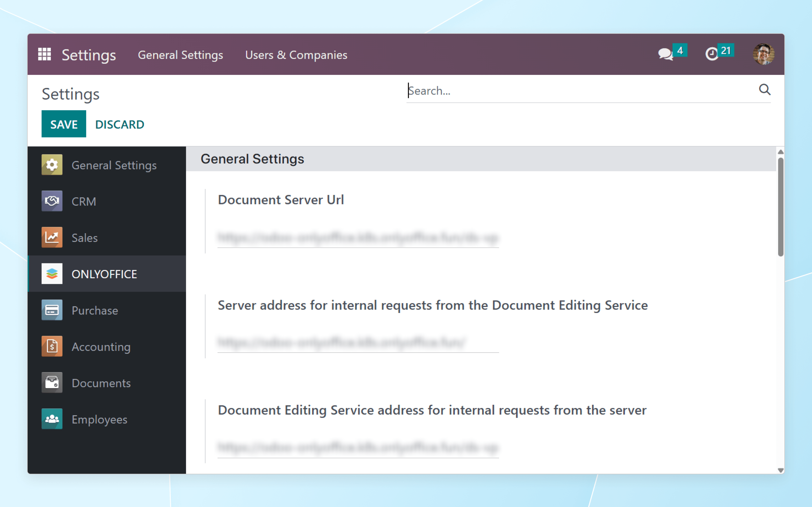Open the apps grid menu icon
This screenshot has height=507, width=812.
click(x=44, y=54)
